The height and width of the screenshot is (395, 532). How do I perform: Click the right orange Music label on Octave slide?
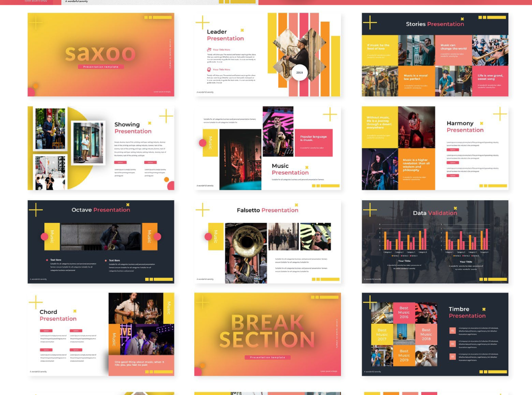149,236
